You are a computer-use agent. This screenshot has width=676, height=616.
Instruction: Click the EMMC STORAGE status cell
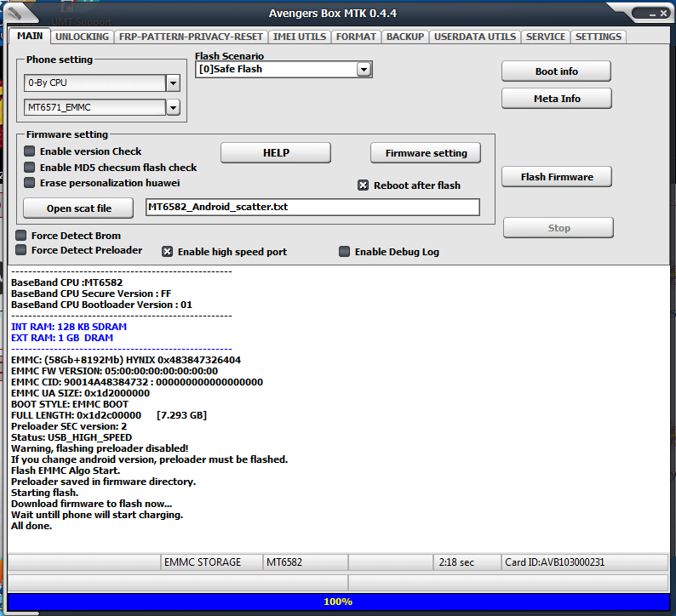click(211, 562)
